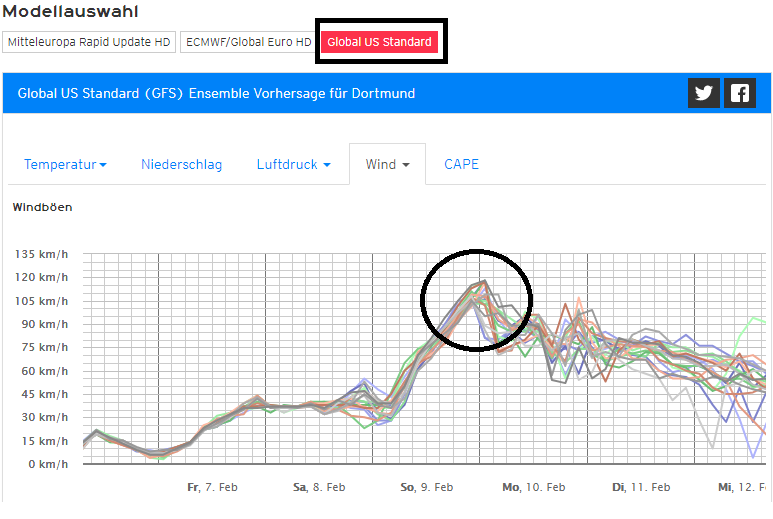The image size is (773, 519).
Task: Click the 45 km/h axis label
Action: pyautogui.click(x=44, y=394)
